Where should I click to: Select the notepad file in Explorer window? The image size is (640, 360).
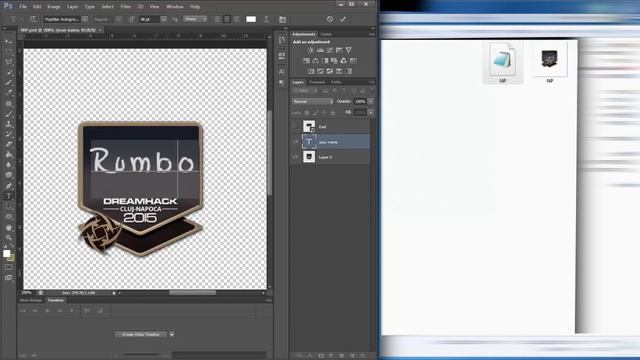502,63
